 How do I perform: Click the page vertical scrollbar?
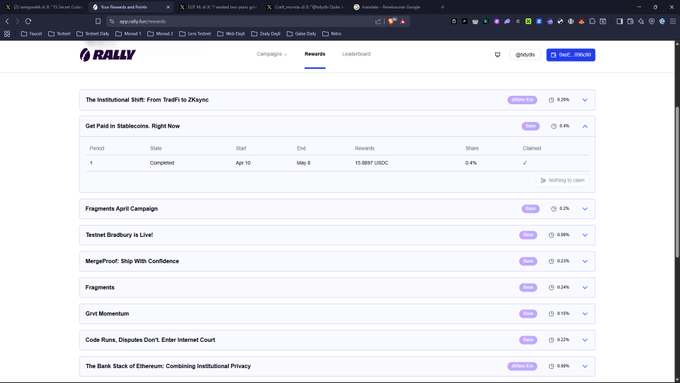click(x=677, y=182)
